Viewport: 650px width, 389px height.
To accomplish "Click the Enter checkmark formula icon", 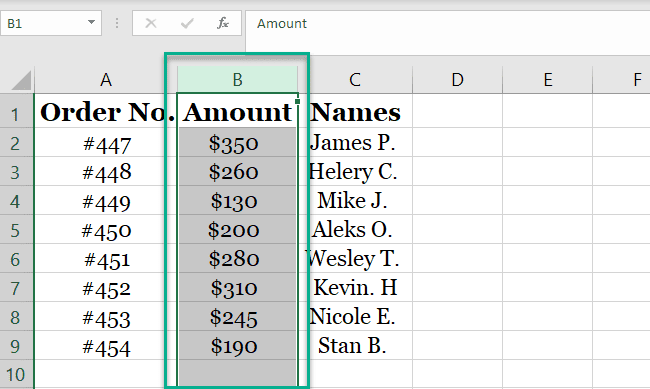I will 187,23.
